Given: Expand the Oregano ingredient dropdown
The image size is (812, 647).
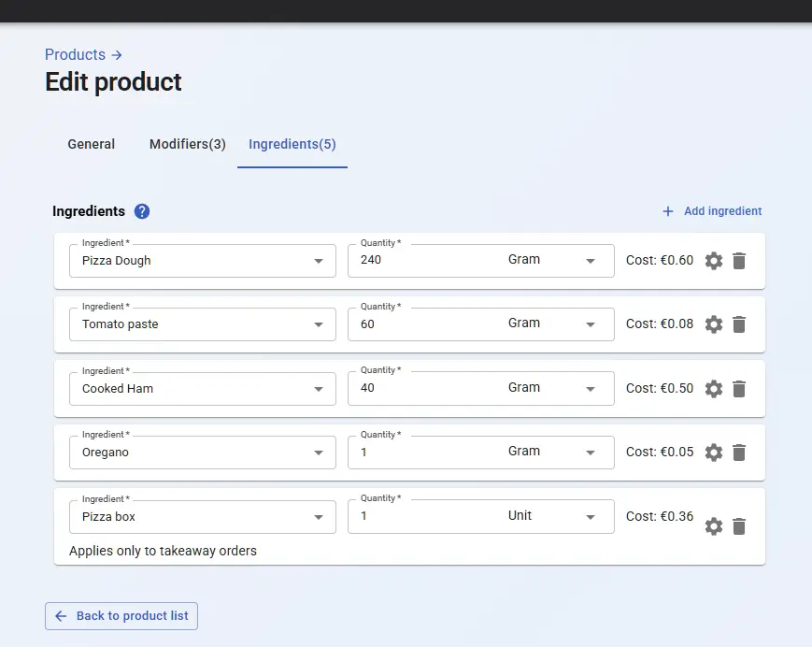Looking at the screenshot, I should [318, 453].
